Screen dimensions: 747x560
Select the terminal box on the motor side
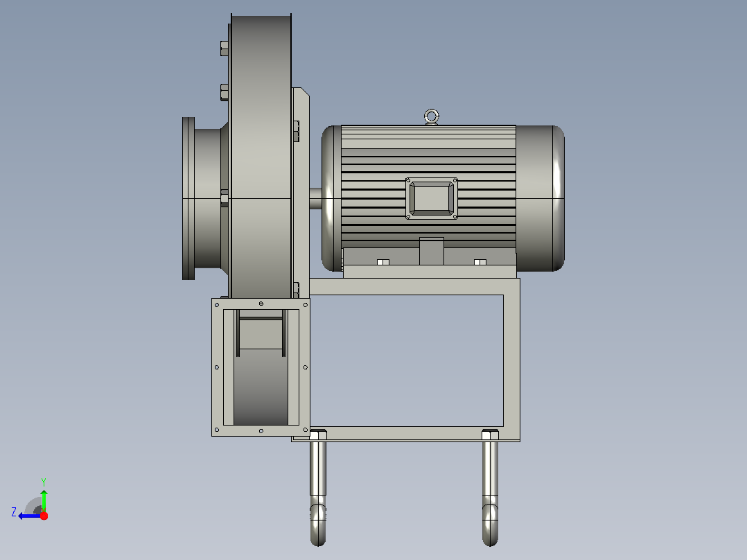point(432,199)
